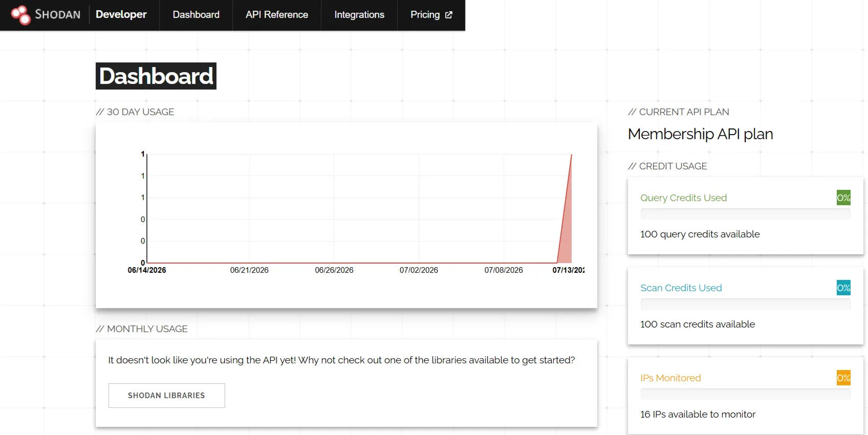The image size is (868, 435).
Task: Click the IPs Monitored label
Action: click(x=670, y=378)
